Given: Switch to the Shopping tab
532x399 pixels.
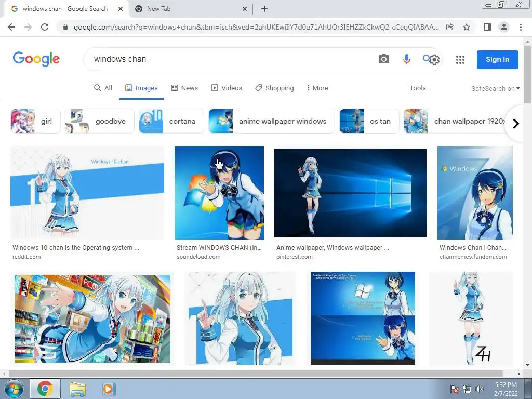Looking at the screenshot, I should [274, 88].
